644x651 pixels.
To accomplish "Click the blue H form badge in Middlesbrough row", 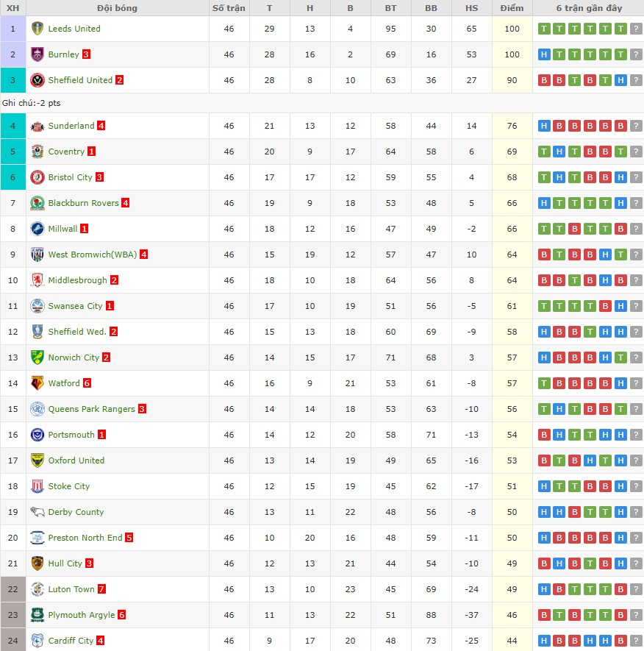I will point(606,280).
